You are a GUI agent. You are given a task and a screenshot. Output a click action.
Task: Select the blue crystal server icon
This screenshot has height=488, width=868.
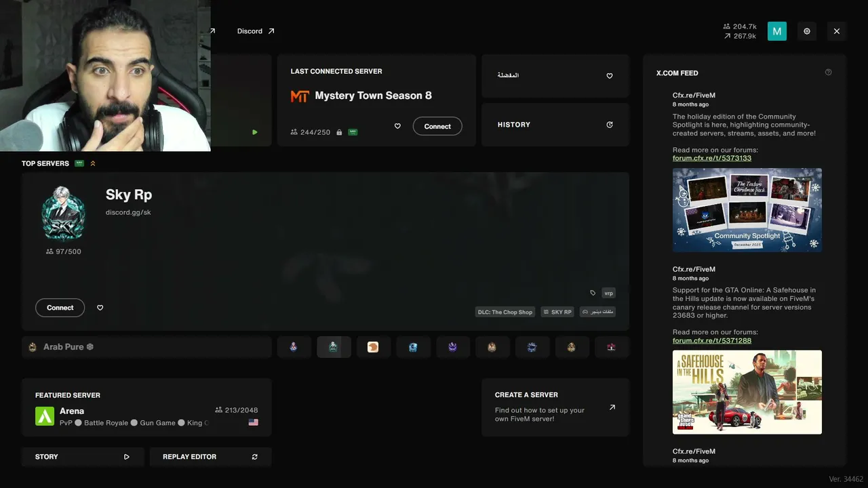pyautogui.click(x=413, y=347)
